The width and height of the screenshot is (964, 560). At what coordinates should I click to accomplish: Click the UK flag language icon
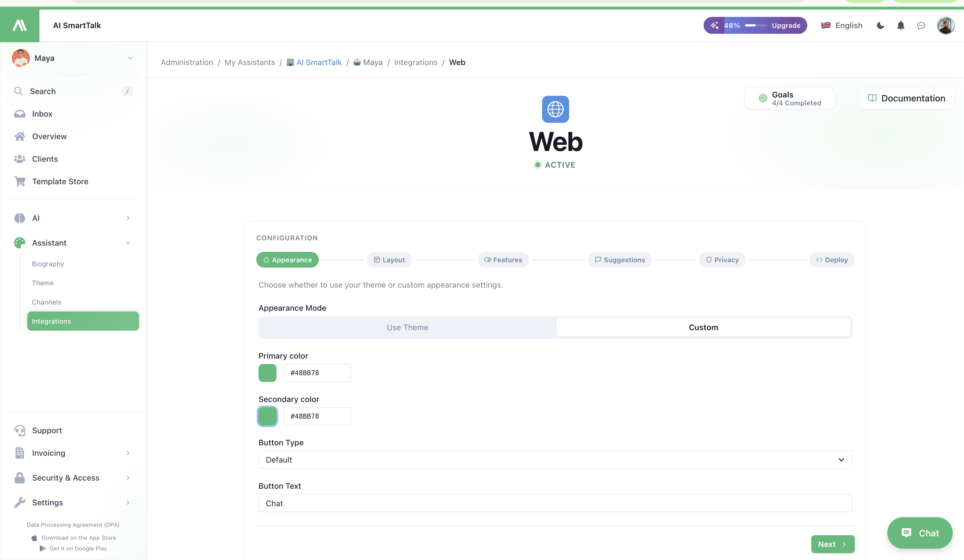(x=826, y=26)
